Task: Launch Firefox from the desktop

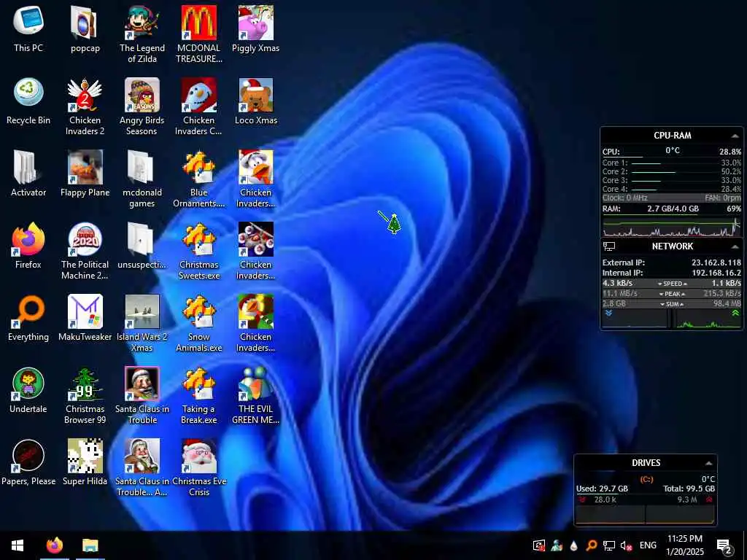Action: tap(28, 246)
